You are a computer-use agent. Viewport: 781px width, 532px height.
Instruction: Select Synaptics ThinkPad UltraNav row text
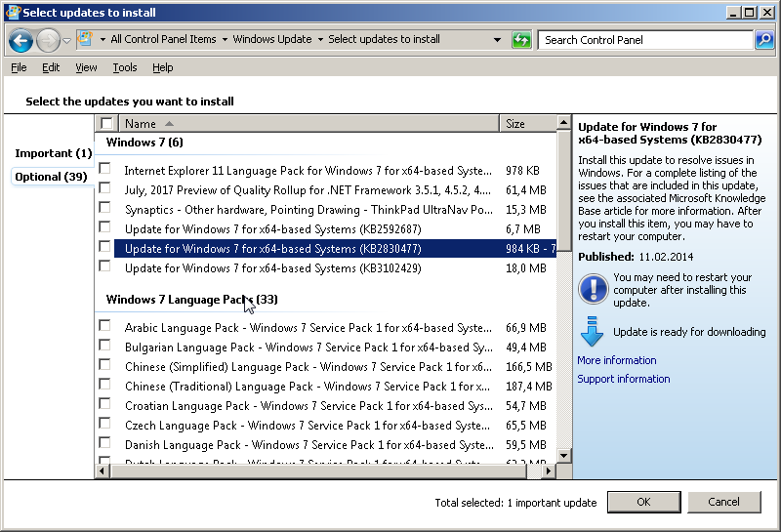(x=308, y=210)
